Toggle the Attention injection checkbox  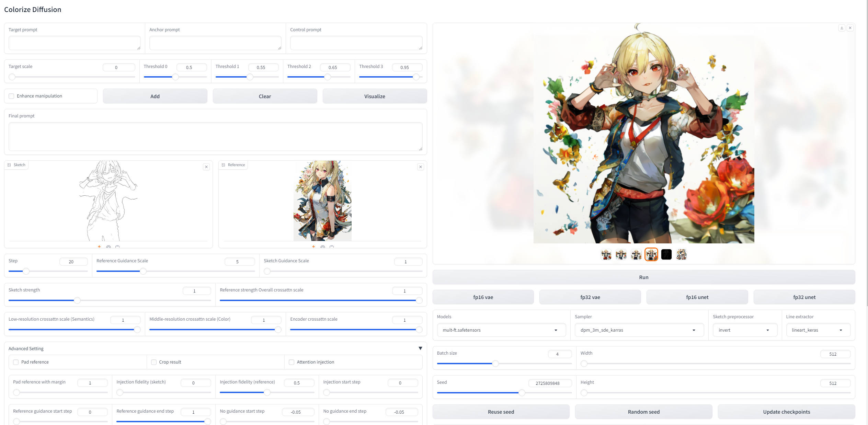click(292, 362)
